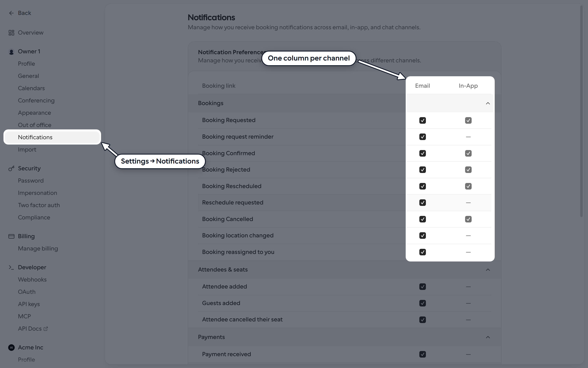Collapse the Attendees & seats section chevron
Image resolution: width=588 pixels, height=368 pixels.
[488, 270]
